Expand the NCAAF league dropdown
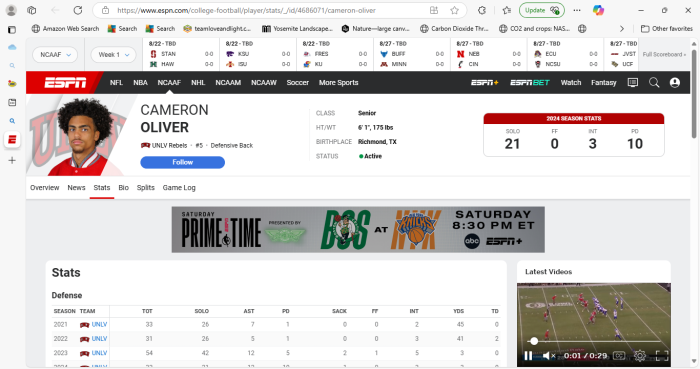 [55, 54]
